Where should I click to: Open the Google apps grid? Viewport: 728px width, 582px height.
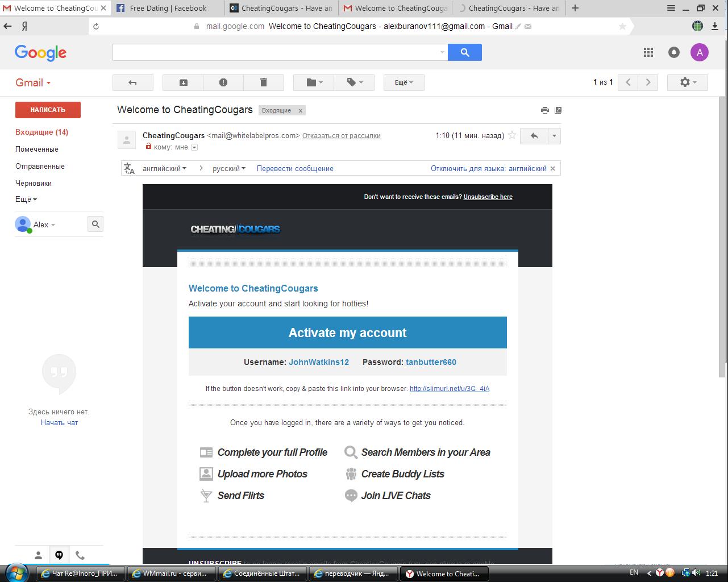coord(648,52)
